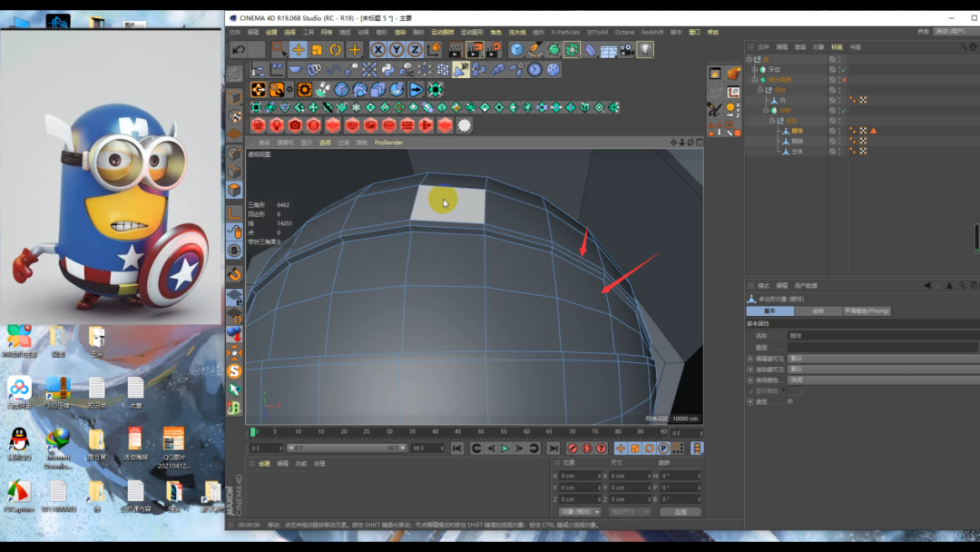Collapse the 细分曲面 subdivision surface object
Screen dimensions: 980x552
pos(755,80)
